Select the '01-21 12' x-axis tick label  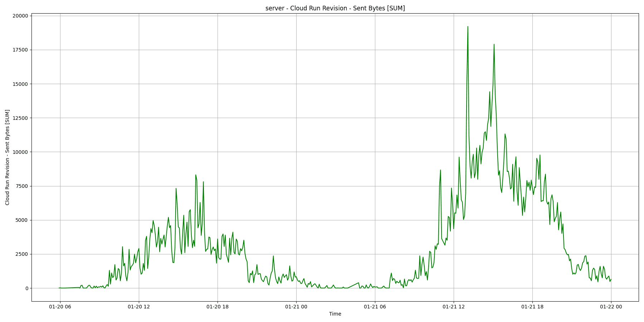click(x=454, y=306)
